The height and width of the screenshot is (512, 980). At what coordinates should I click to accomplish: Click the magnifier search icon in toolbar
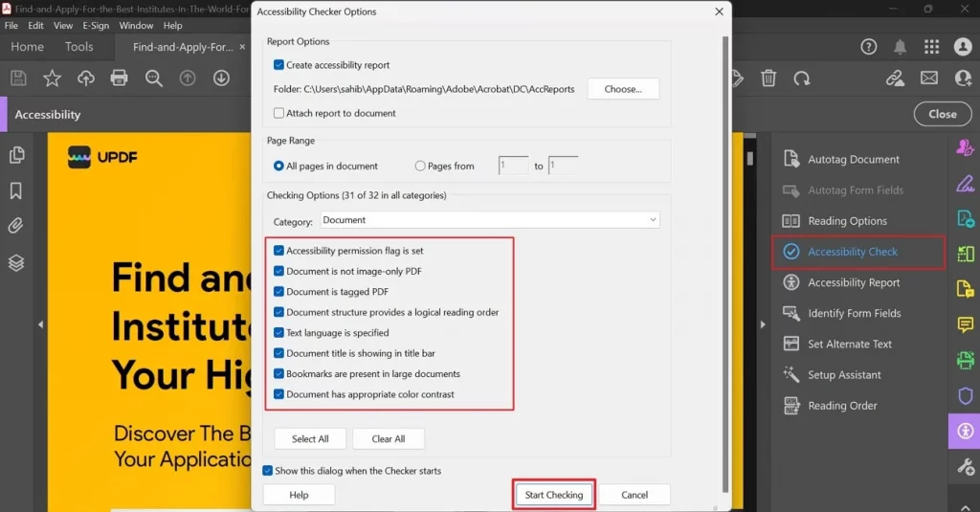click(154, 78)
